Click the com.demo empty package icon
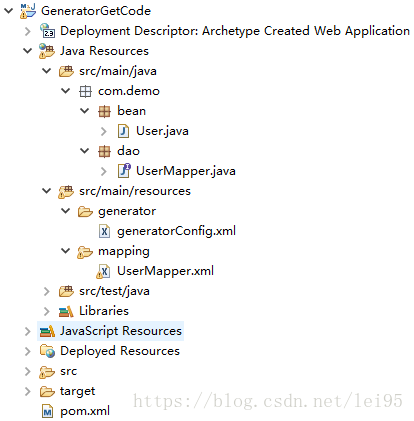Viewport: 414px width, 421px height. pyautogui.click(x=85, y=91)
